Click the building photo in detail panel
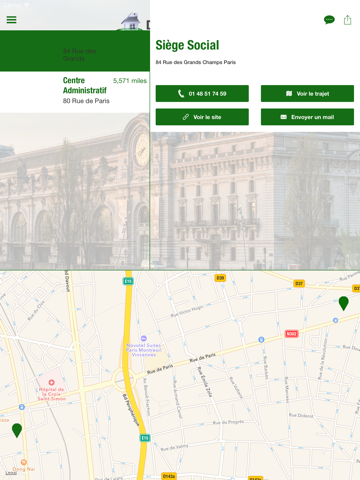Image resolution: width=360 pixels, height=480 pixels. pos(255,201)
